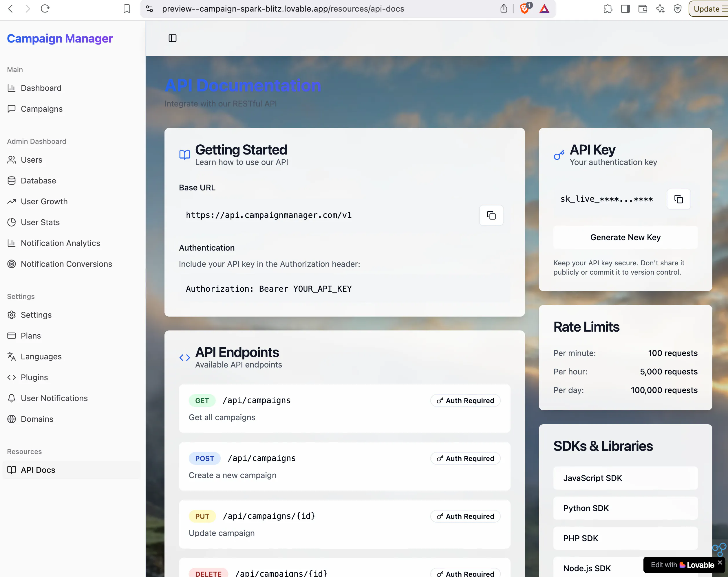Open the browser wallet icon
This screenshot has width=728, height=577.
[643, 9]
